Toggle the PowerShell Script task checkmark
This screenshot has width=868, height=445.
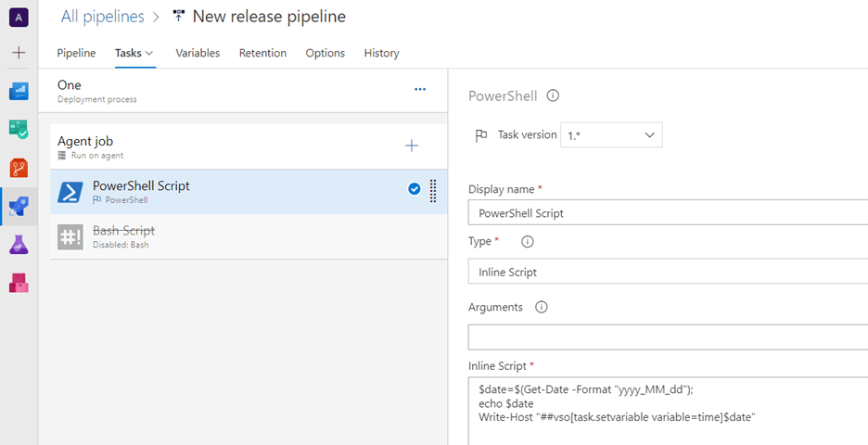point(414,189)
